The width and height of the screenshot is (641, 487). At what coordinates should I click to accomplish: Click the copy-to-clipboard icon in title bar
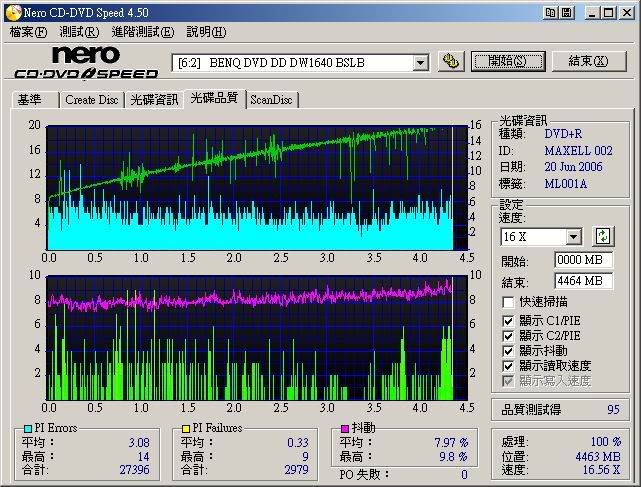pyautogui.click(x=550, y=13)
